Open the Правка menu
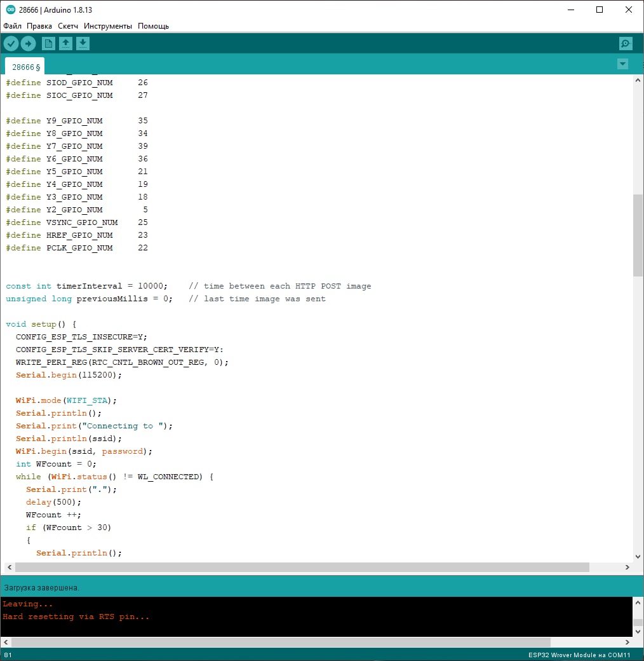 pos(39,26)
